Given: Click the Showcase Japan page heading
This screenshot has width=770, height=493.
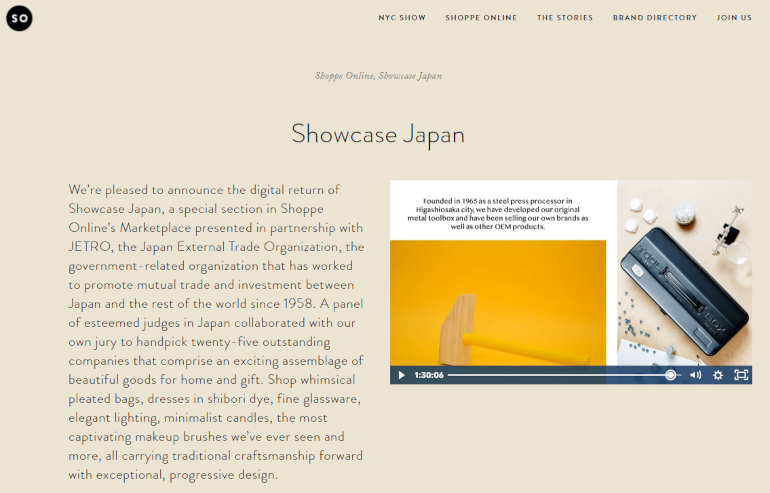Looking at the screenshot, I should click(378, 134).
